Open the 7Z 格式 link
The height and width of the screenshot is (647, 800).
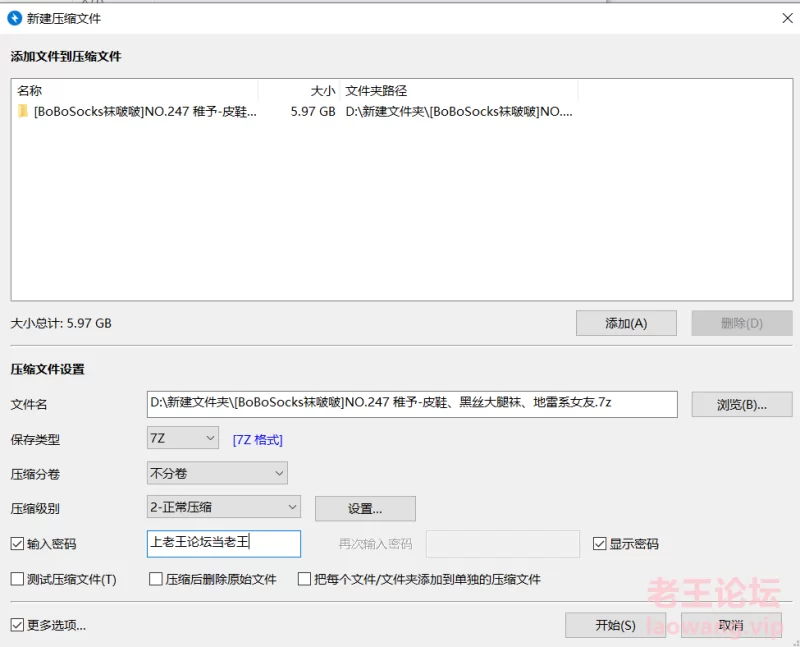(258, 439)
